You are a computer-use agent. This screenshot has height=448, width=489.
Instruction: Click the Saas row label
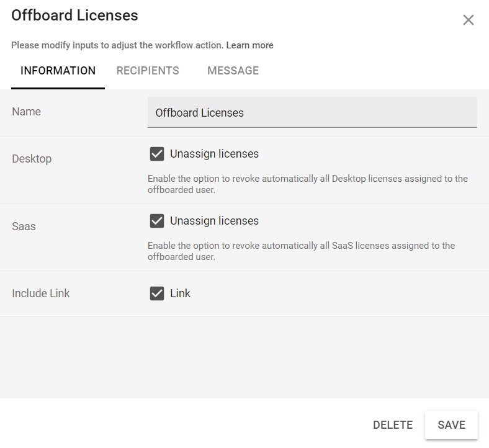pos(24,226)
